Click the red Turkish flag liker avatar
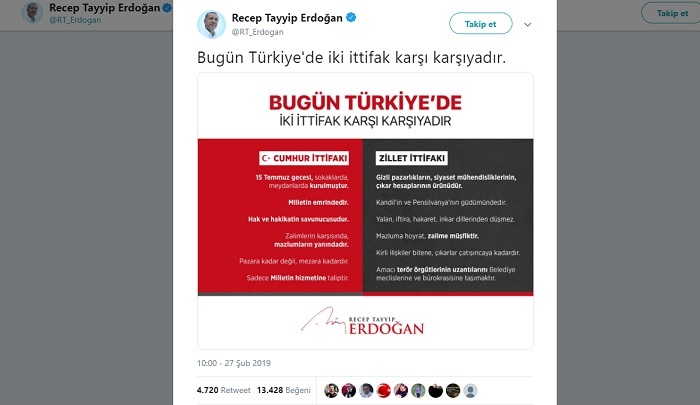The height and width of the screenshot is (405, 700). 383,390
